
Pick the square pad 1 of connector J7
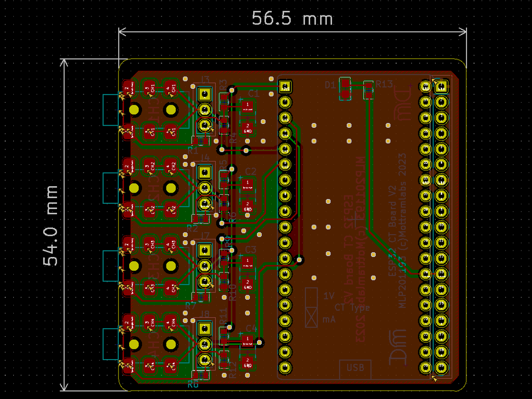point(205,251)
